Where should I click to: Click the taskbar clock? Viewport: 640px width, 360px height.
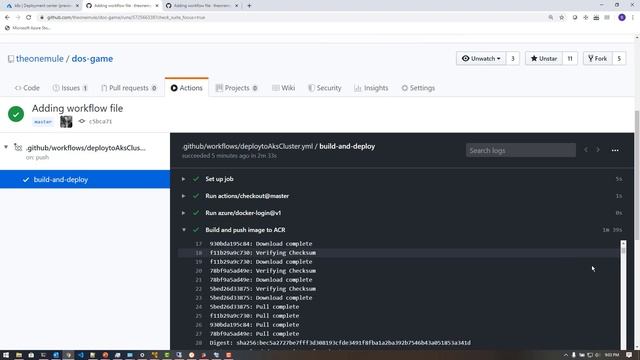tap(611, 355)
